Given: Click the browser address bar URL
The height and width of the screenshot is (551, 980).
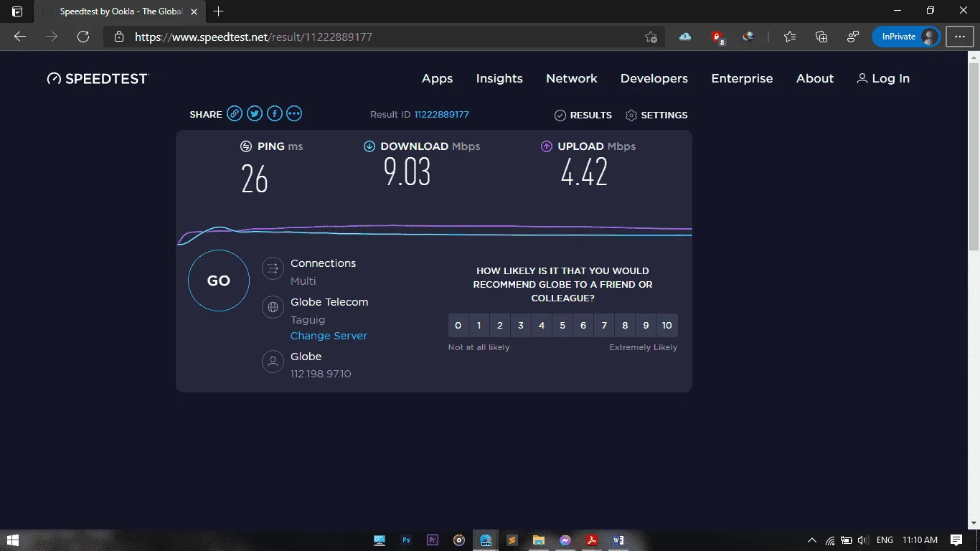Looking at the screenshot, I should coord(254,37).
